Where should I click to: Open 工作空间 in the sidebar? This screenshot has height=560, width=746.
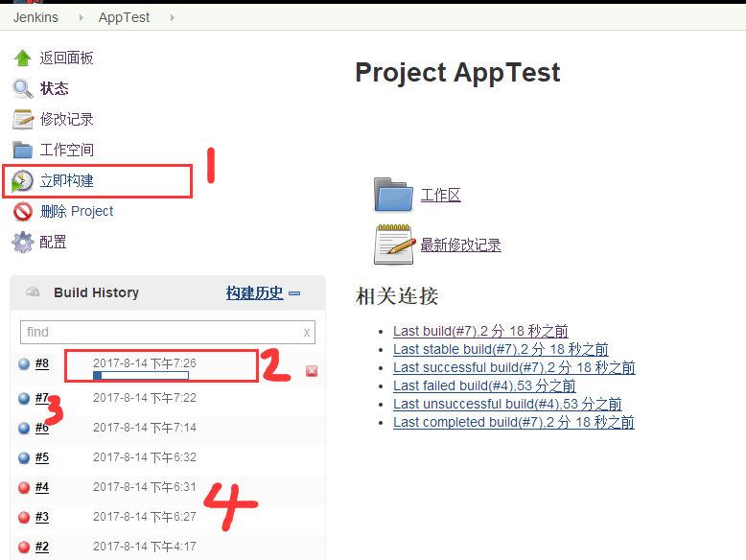point(66,150)
